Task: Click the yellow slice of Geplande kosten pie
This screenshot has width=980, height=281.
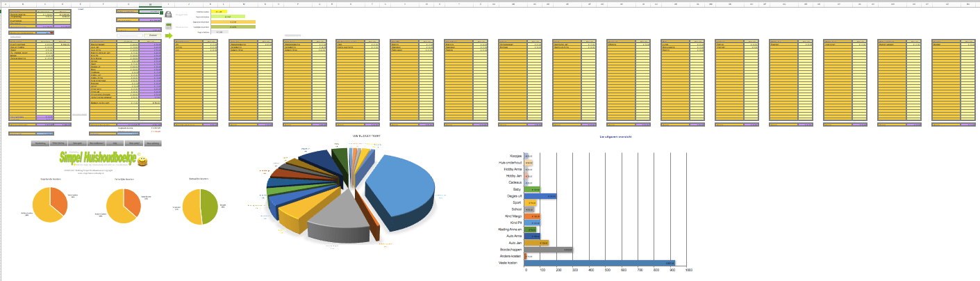Action: [x=43, y=207]
